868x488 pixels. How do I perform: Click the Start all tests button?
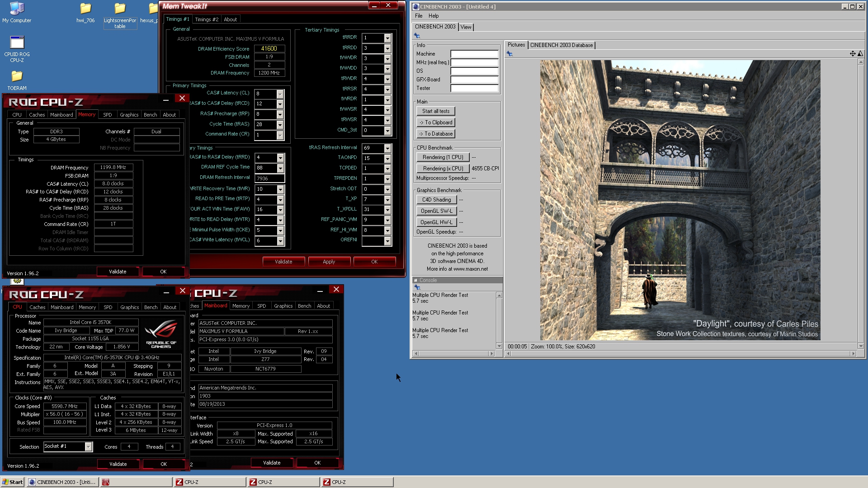point(436,111)
